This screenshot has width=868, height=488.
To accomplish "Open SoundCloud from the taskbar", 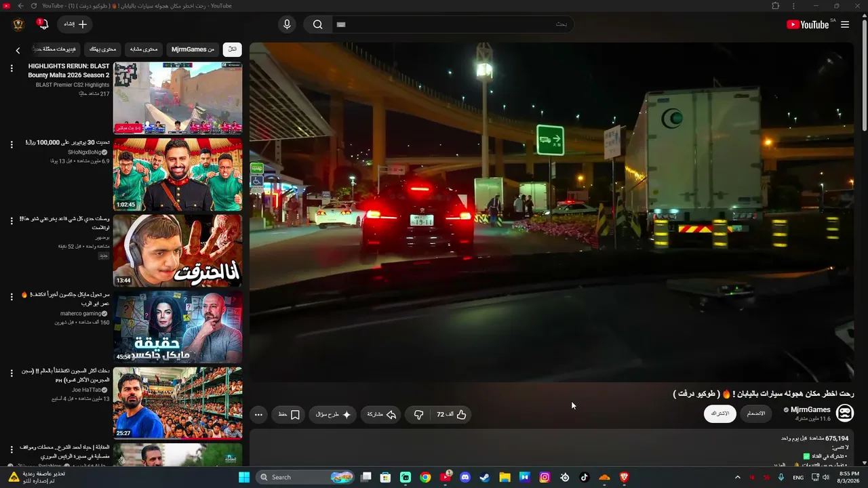I will click(604, 477).
